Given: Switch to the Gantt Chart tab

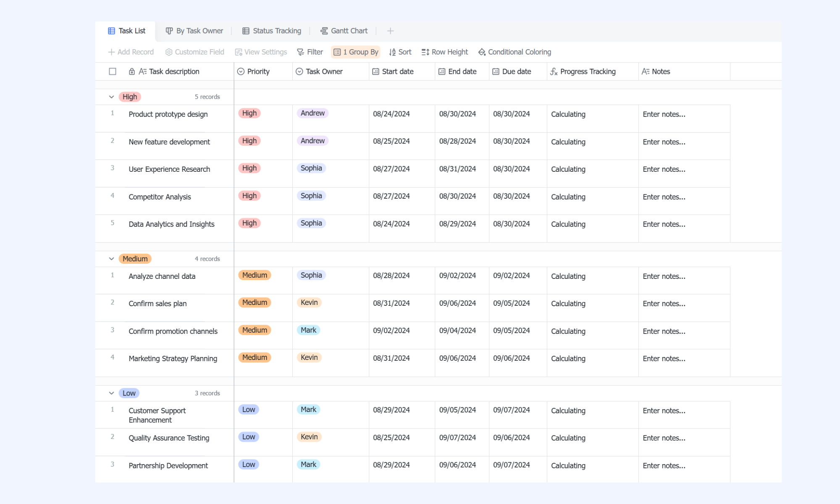Looking at the screenshot, I should 344,31.
